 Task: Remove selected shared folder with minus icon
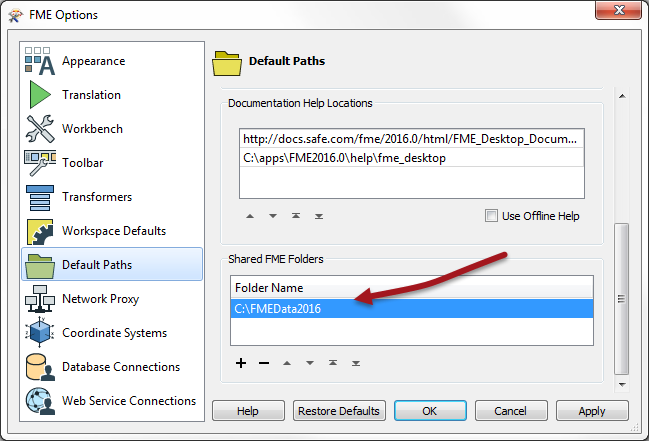[264, 363]
